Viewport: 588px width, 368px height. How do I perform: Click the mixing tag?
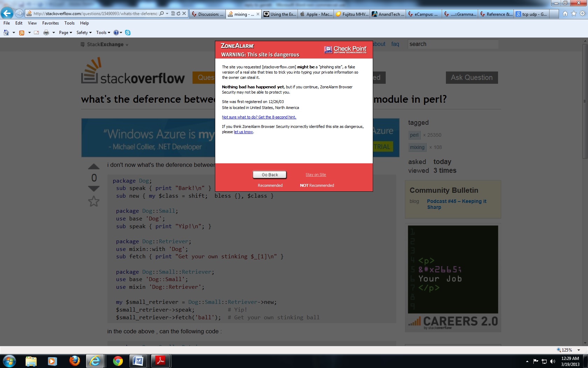pyautogui.click(x=417, y=147)
